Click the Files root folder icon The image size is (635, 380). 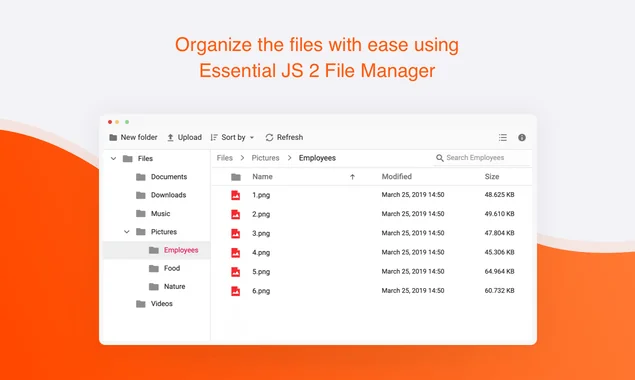coord(128,158)
